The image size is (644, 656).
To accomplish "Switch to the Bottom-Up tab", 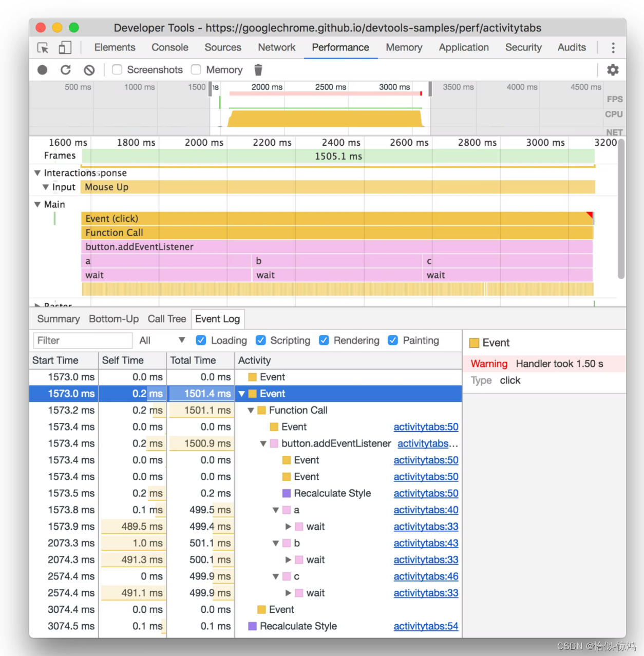I will [114, 319].
